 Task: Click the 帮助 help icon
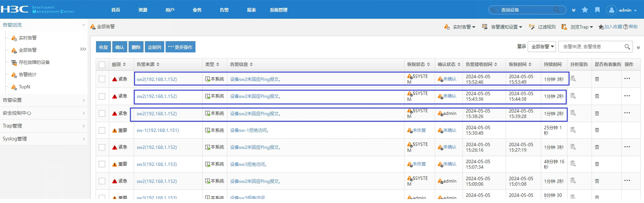pos(626,27)
